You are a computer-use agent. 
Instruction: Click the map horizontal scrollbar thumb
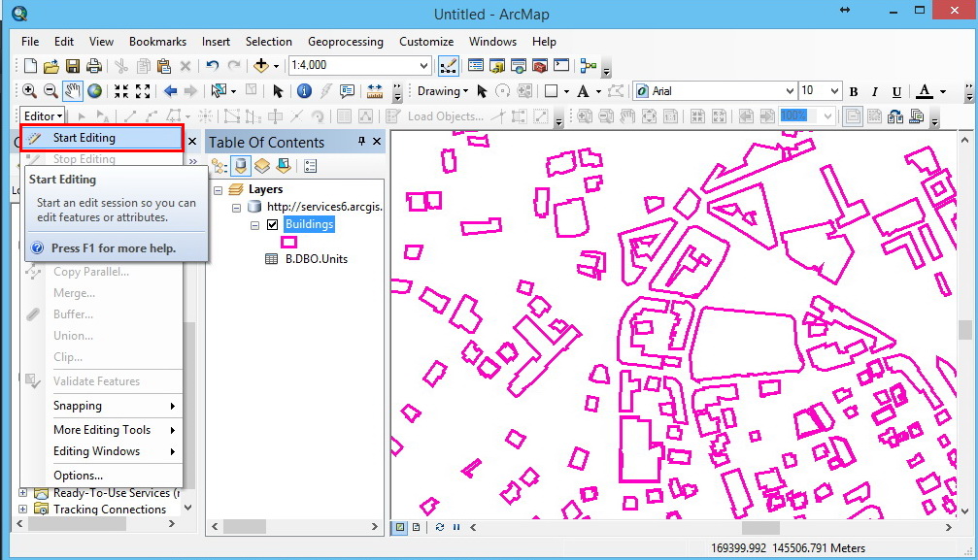[759, 528]
